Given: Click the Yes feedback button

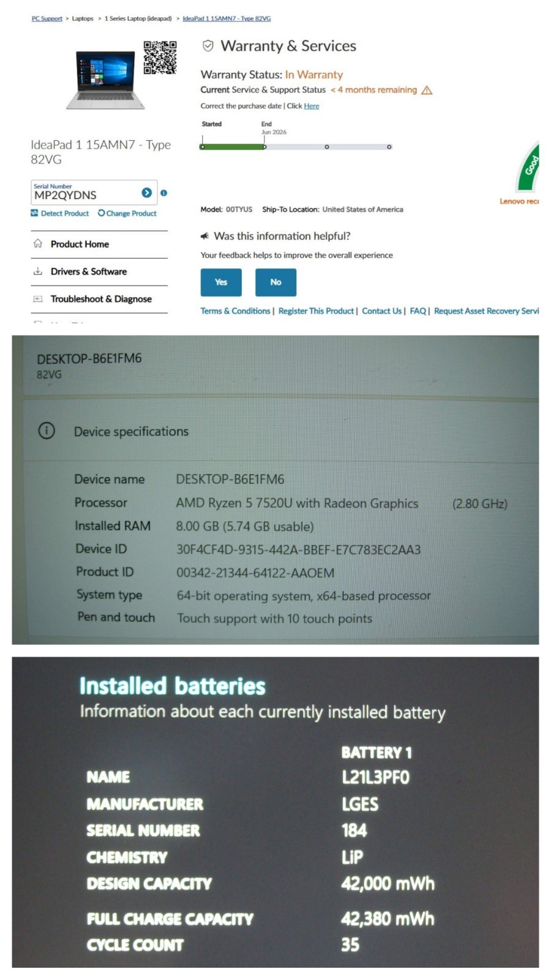Looking at the screenshot, I should pyautogui.click(x=221, y=282).
